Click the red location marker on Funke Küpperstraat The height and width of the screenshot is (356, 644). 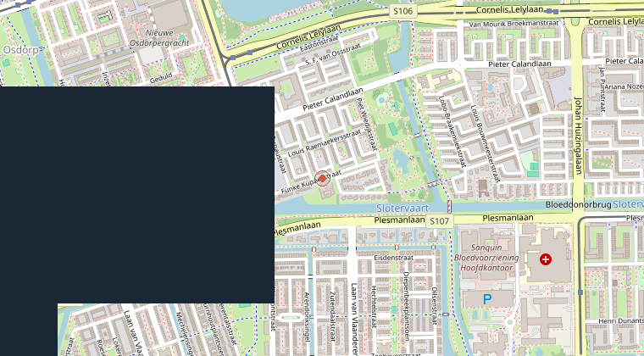tap(322, 179)
